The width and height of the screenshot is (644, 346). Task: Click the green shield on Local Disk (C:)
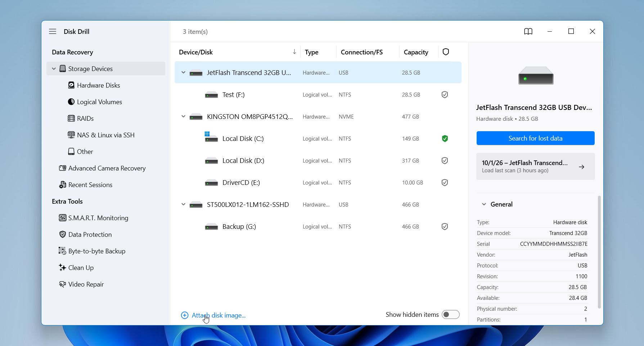(x=445, y=138)
